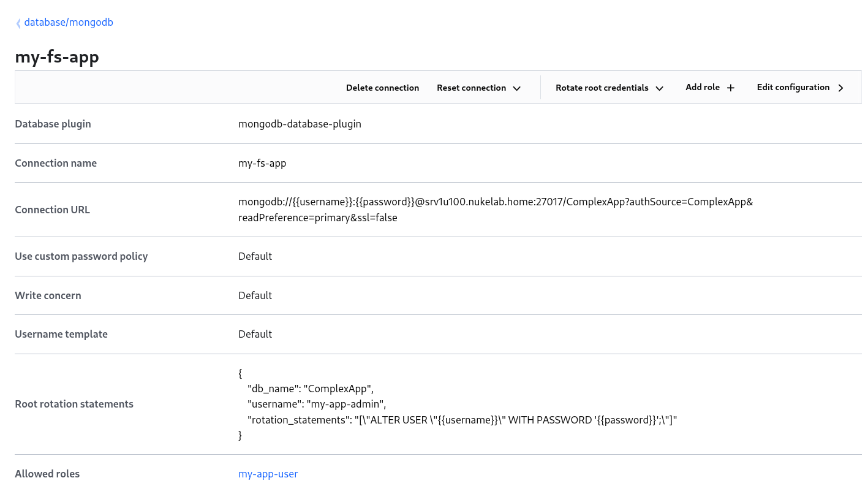Open the my-app-user allowed role

(268, 474)
